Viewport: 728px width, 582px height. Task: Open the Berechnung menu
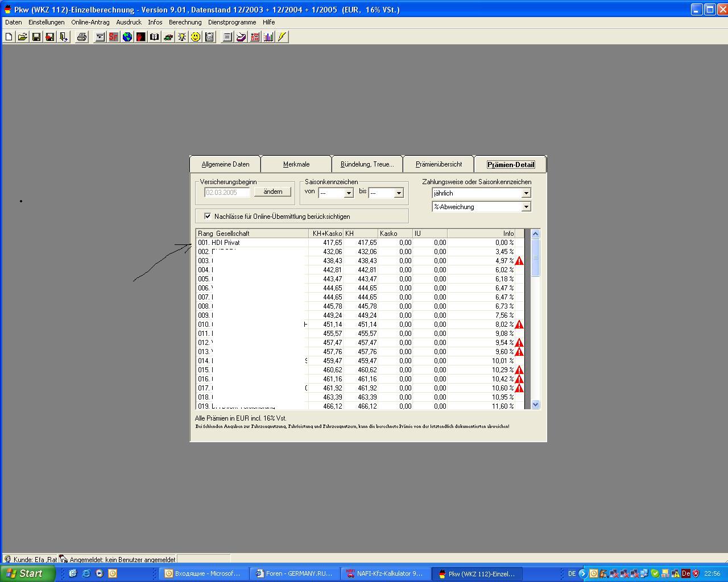click(x=185, y=22)
